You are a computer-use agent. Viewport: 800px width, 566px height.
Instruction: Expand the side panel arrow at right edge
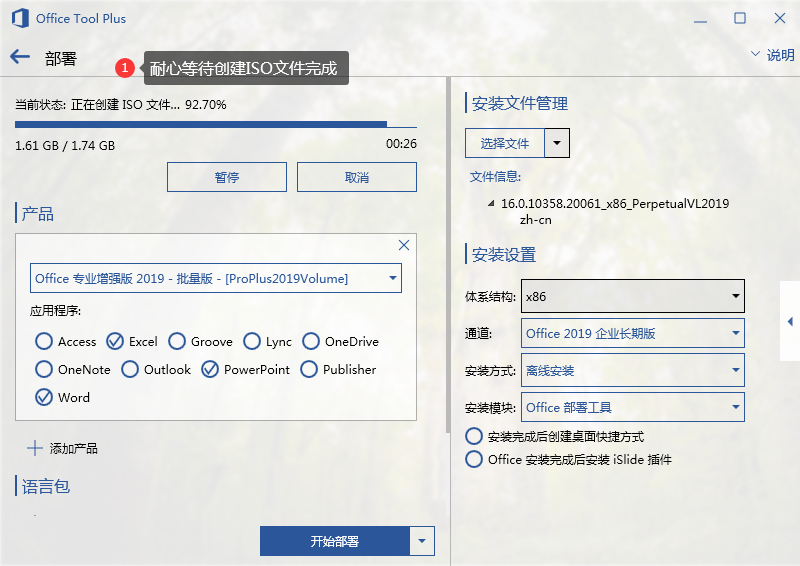click(790, 321)
